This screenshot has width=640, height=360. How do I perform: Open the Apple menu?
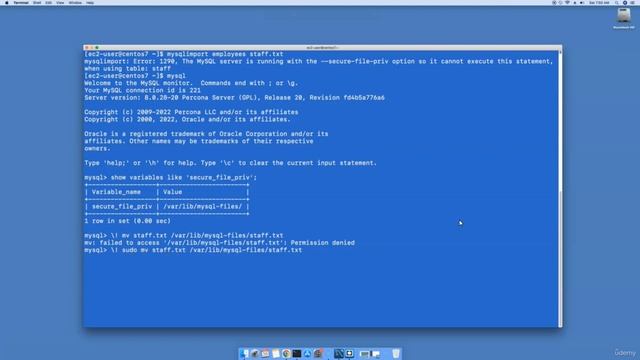[7, 2]
